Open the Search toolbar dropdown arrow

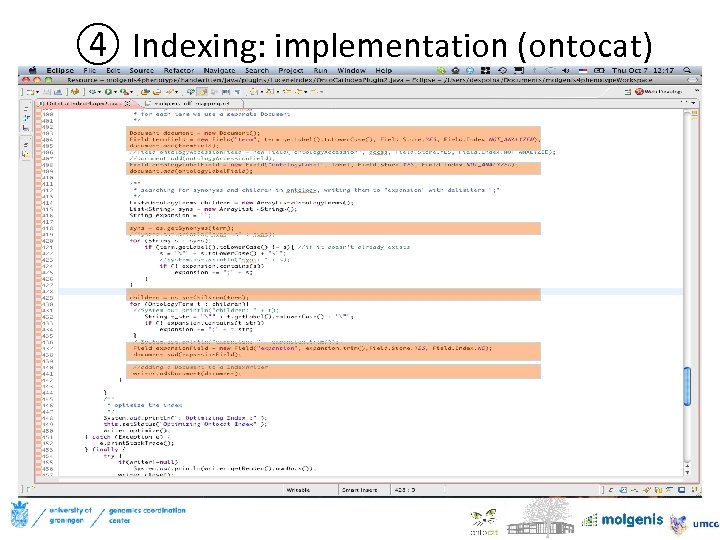[177, 92]
